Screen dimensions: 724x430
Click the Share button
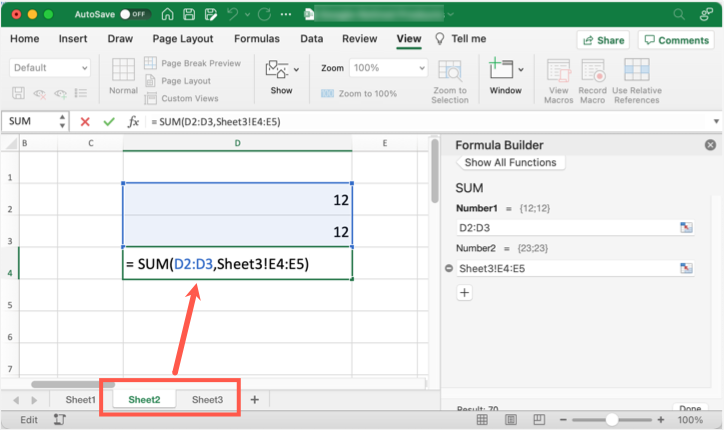click(603, 40)
